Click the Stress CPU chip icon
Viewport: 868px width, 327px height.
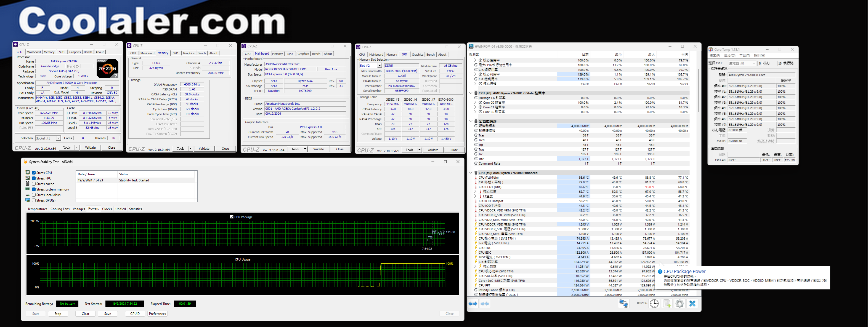tap(28, 172)
